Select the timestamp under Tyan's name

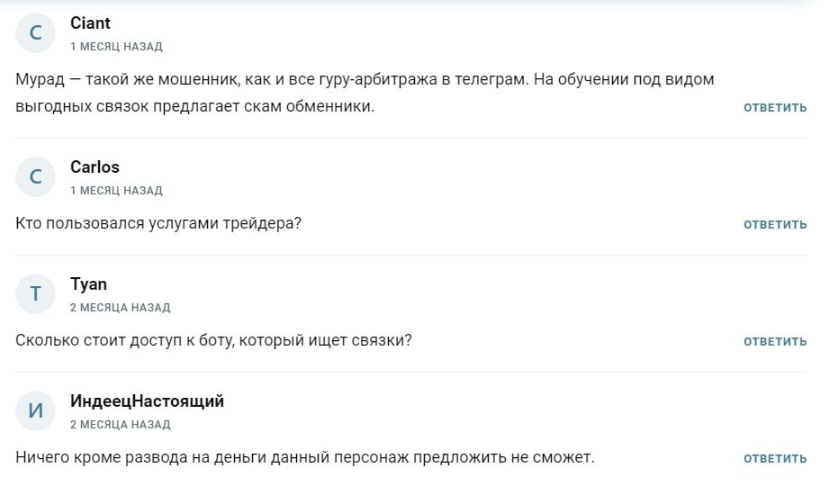point(120,307)
